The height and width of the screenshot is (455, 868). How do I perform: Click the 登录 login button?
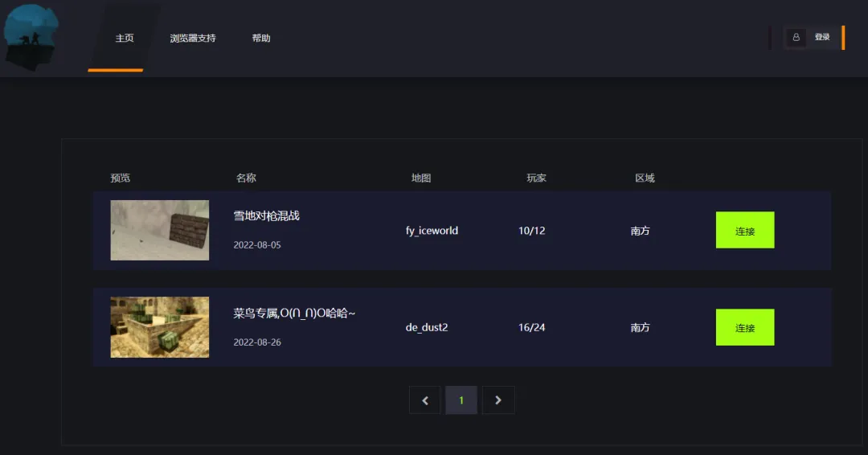821,37
